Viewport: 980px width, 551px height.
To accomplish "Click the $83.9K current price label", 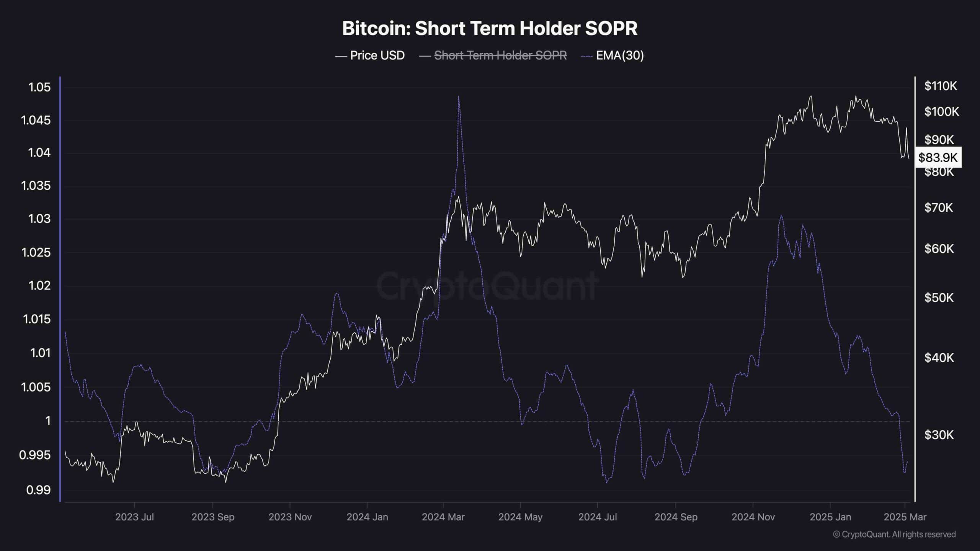I will coord(938,157).
